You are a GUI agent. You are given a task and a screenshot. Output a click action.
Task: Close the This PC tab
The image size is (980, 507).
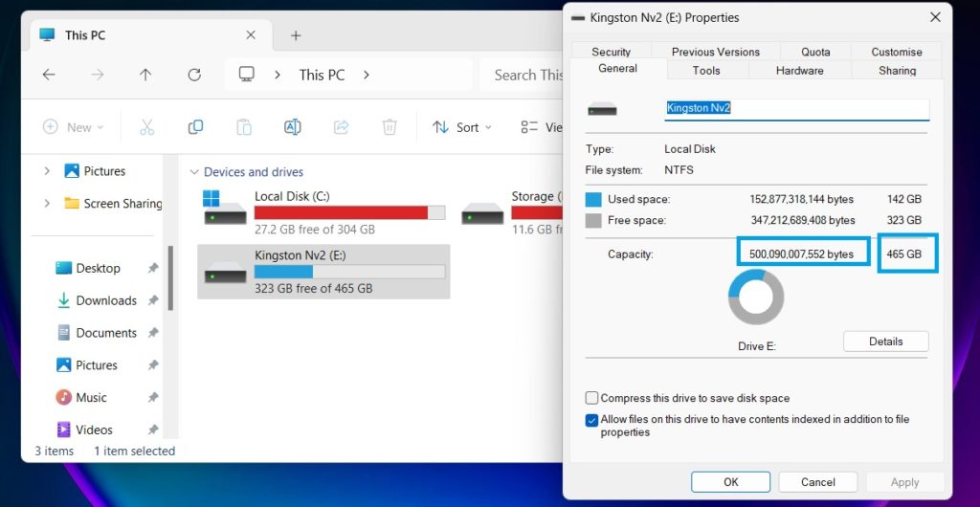click(x=251, y=35)
